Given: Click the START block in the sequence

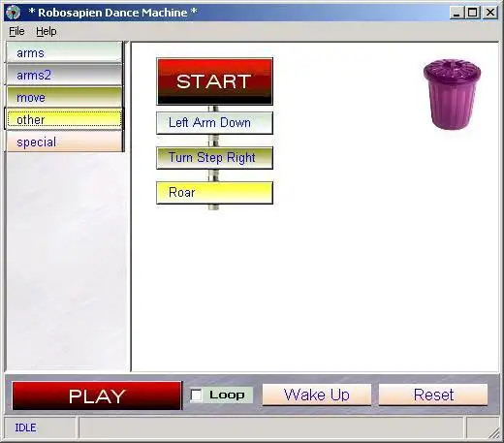Looking at the screenshot, I should (214, 81).
